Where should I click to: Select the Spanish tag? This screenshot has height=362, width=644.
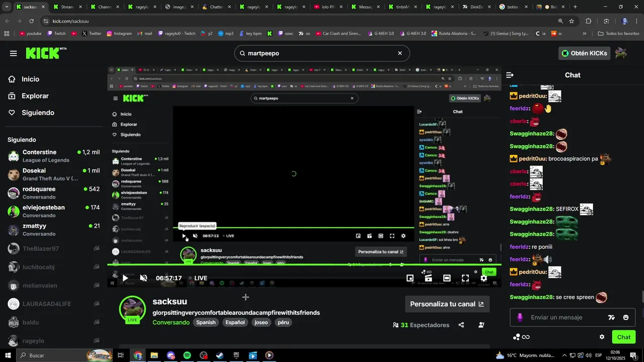[206, 322]
